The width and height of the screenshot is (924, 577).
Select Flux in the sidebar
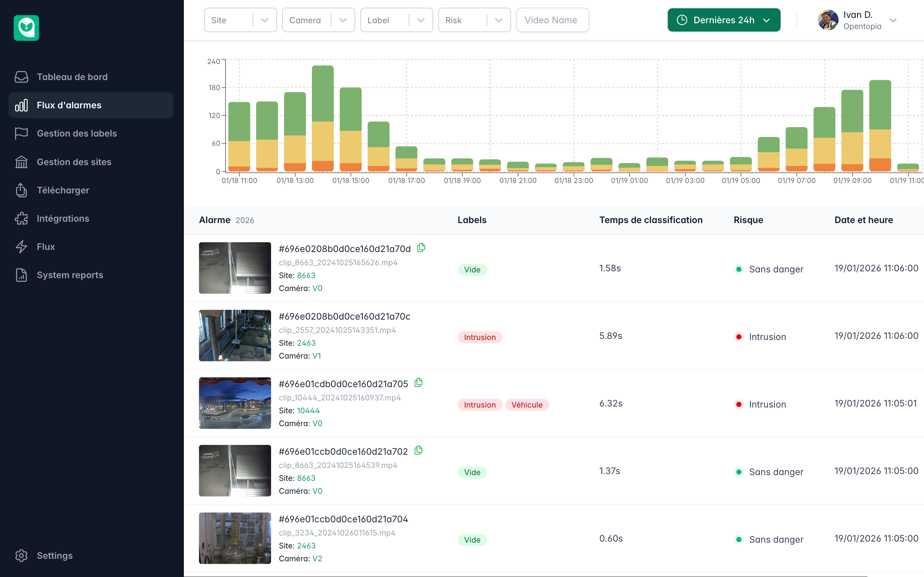pyautogui.click(x=45, y=247)
